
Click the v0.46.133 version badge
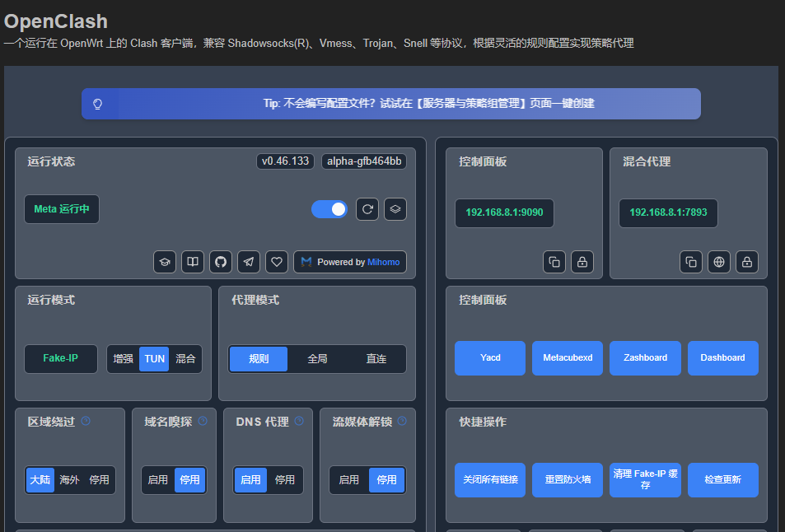285,161
